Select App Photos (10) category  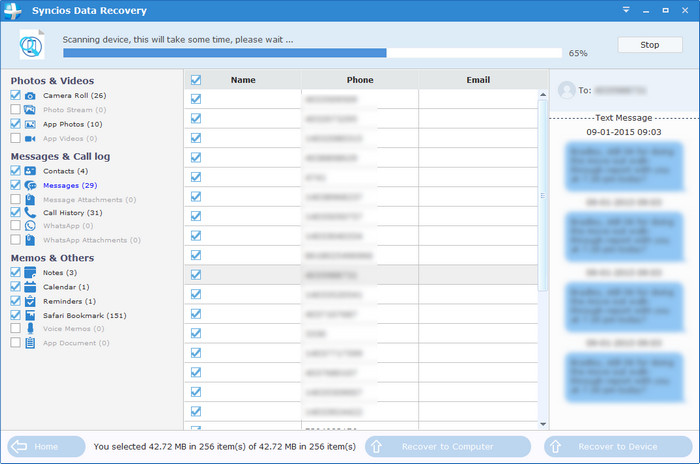(73, 124)
